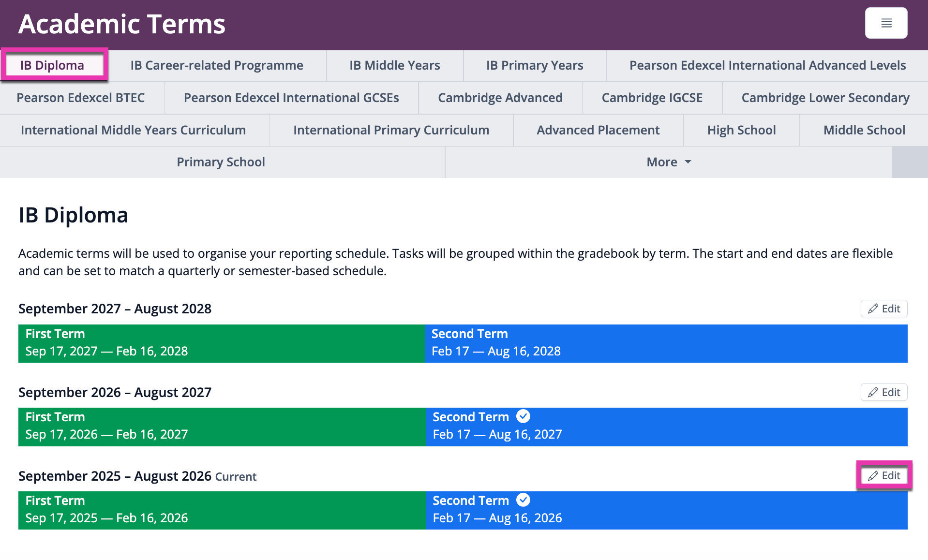Switch to the Advanced Placement tab
The image size is (928, 560).
(598, 130)
